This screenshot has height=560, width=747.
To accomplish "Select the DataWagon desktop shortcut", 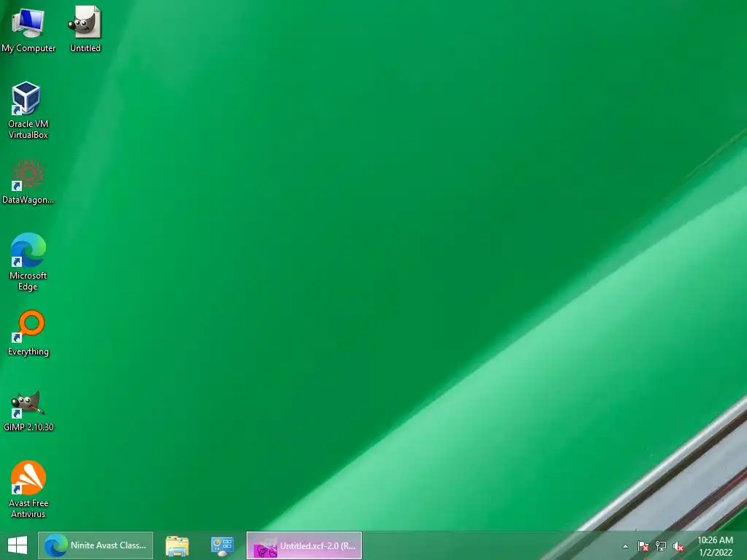I will pos(28,182).
